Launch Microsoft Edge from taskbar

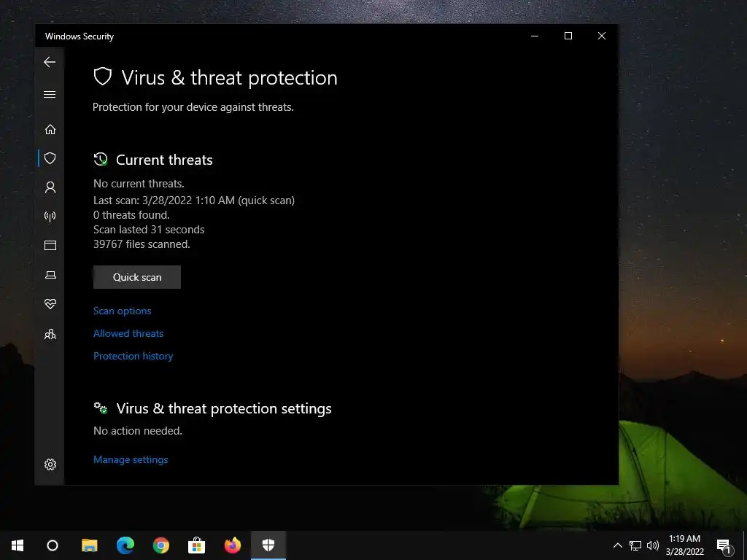click(125, 545)
